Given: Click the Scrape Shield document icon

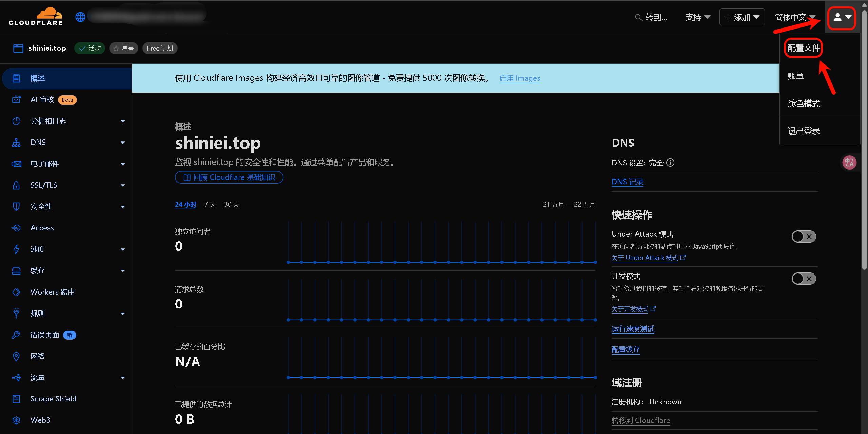Looking at the screenshot, I should 16,399.
